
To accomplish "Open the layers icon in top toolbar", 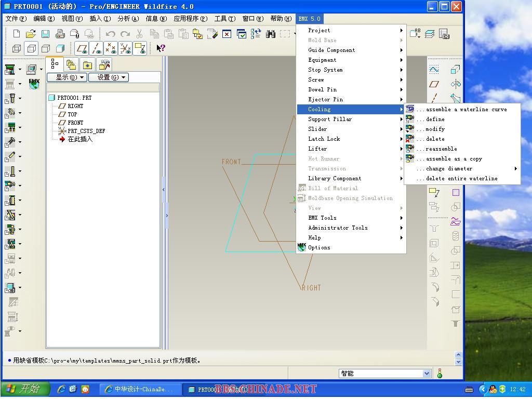I will click(x=429, y=34).
